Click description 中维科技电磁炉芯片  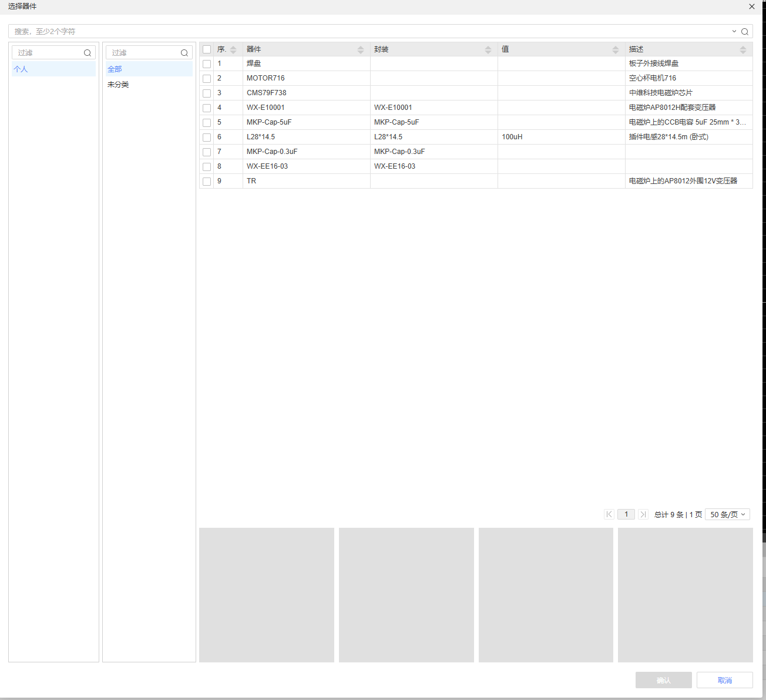(661, 93)
